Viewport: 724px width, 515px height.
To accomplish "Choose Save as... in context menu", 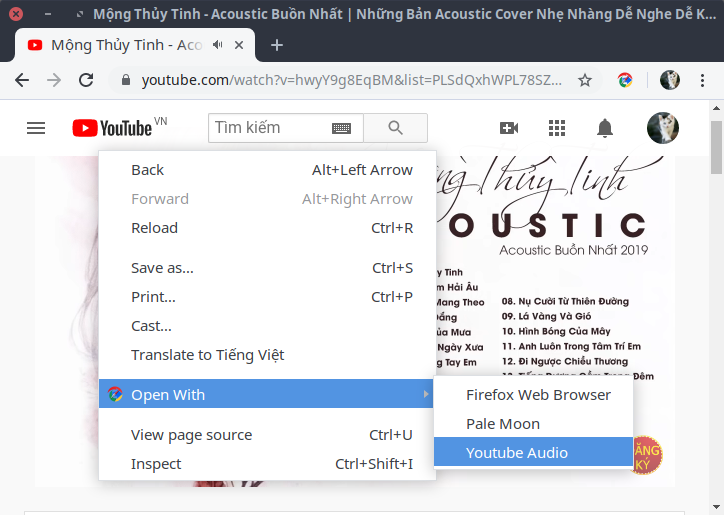I will click(267, 268).
